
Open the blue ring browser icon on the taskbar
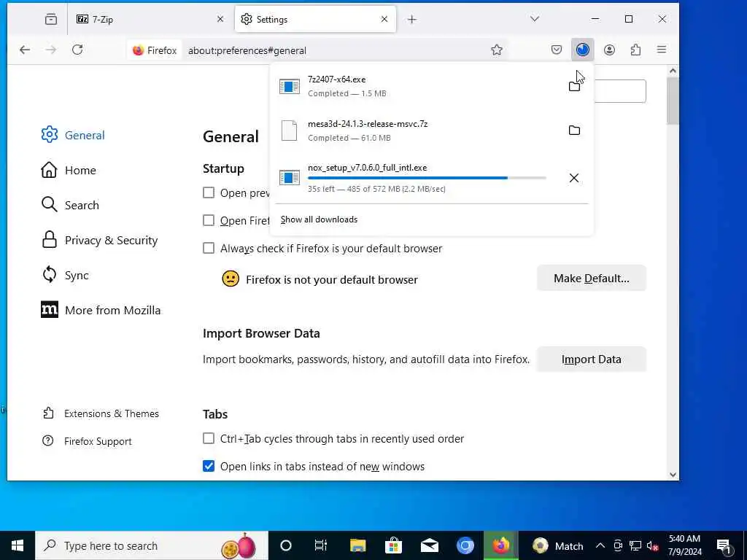pos(465,545)
